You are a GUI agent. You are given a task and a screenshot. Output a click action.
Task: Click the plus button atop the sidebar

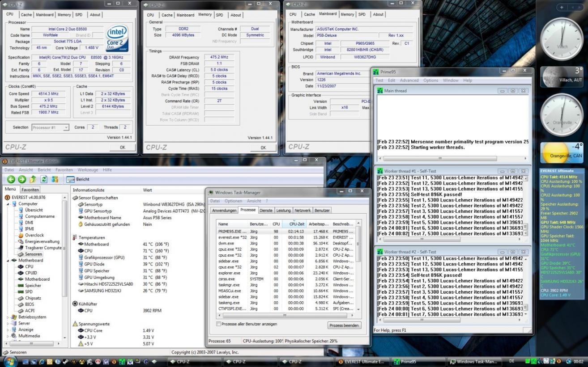click(561, 8)
